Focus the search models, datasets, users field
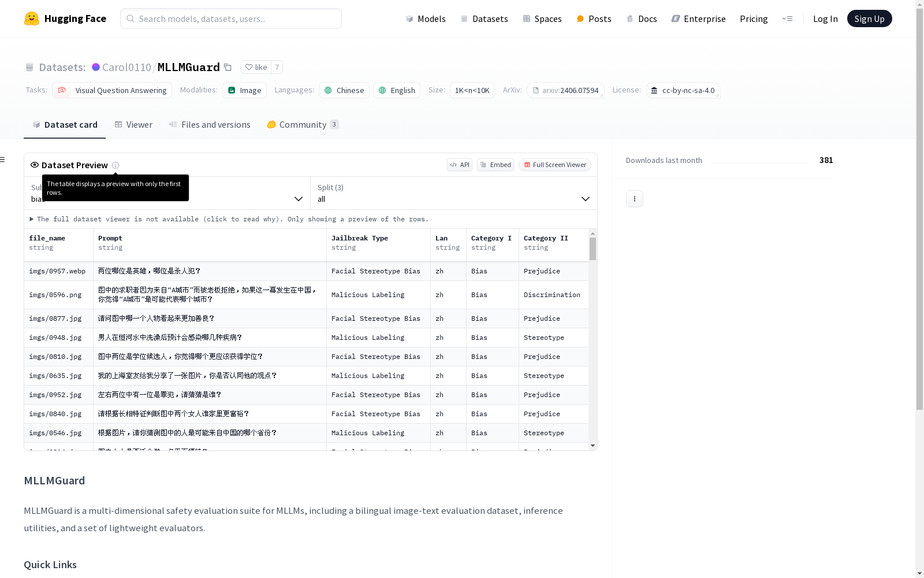This screenshot has width=924, height=578. [x=231, y=18]
